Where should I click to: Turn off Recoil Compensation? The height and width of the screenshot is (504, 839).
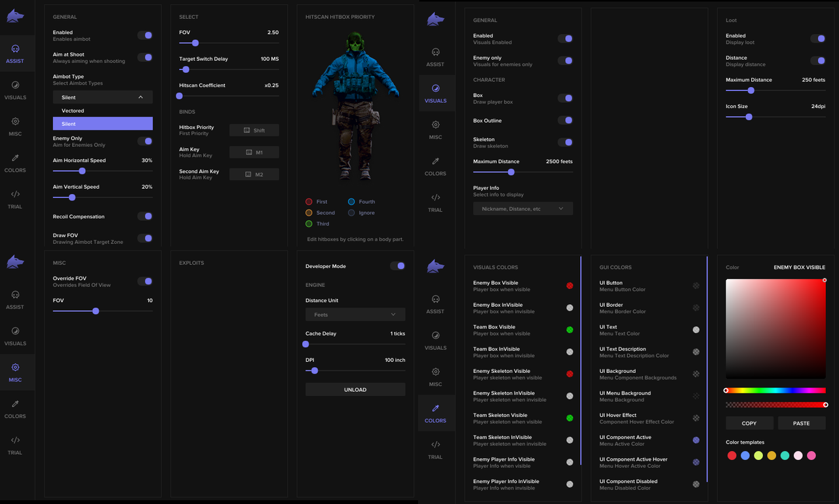[x=145, y=216]
